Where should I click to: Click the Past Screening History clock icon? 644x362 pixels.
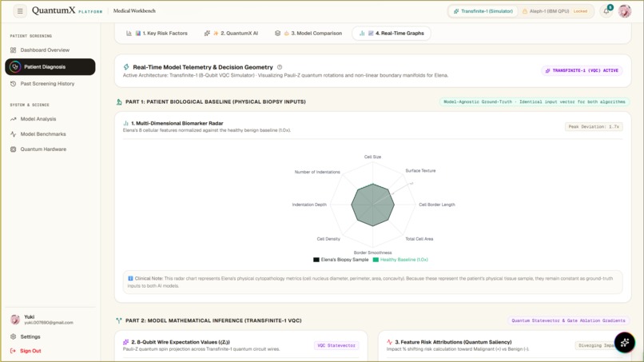tap(13, 84)
